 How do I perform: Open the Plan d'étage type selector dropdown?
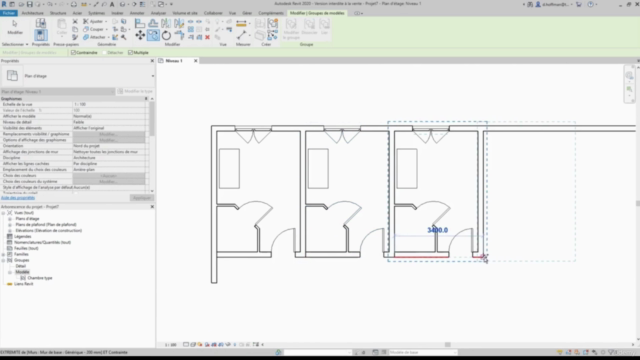[153, 76]
